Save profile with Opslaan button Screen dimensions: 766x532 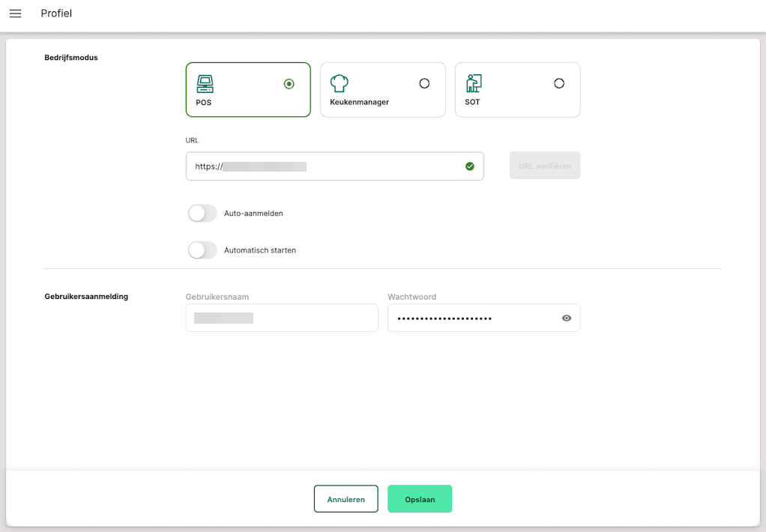tap(420, 499)
